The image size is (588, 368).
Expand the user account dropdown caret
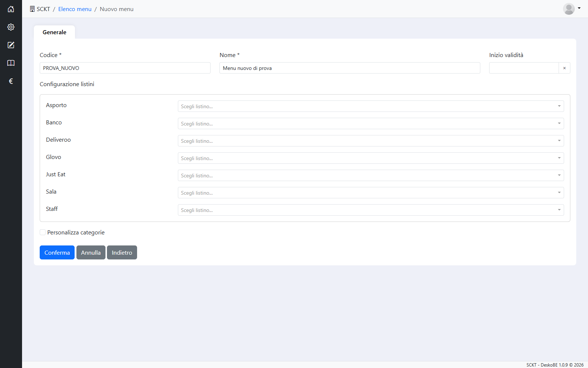point(579,8)
